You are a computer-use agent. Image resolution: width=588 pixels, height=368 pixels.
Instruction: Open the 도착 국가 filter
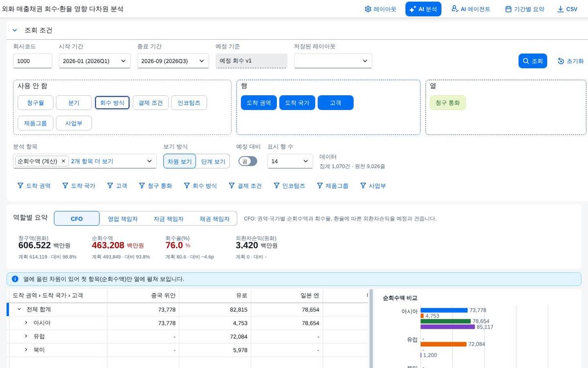point(79,186)
